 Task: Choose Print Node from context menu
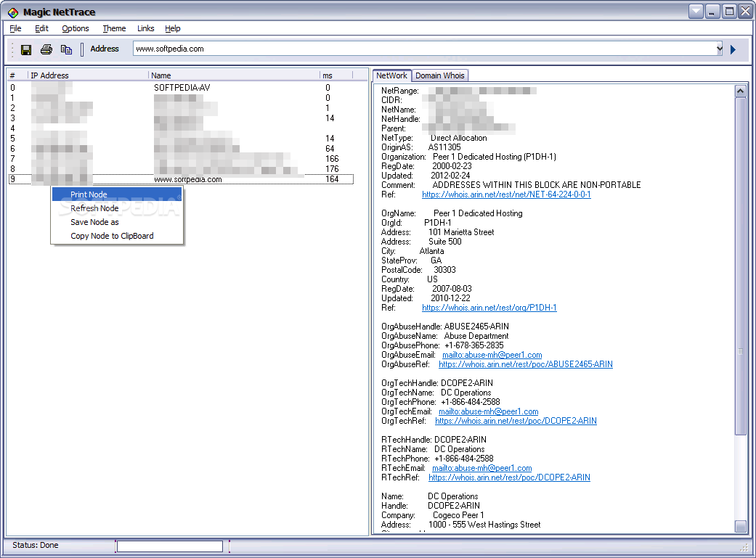pyautogui.click(x=117, y=194)
